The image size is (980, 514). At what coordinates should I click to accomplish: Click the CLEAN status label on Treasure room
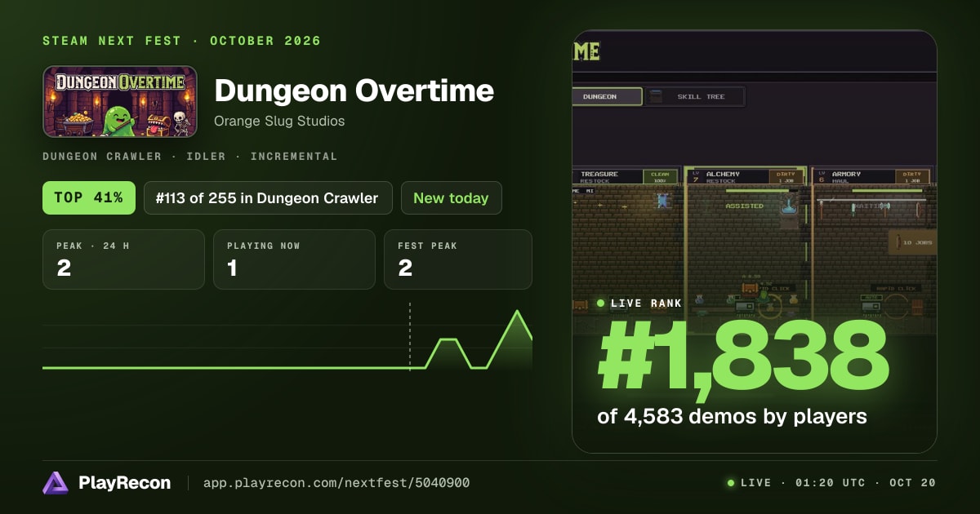point(661,175)
